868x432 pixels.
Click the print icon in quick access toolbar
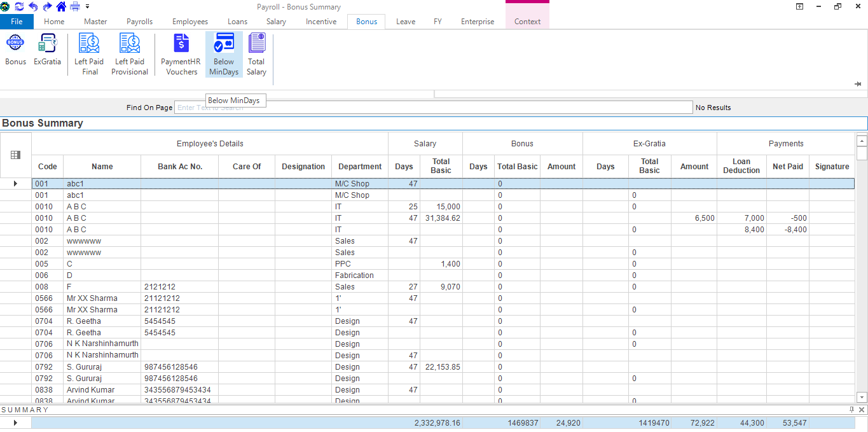coord(75,6)
